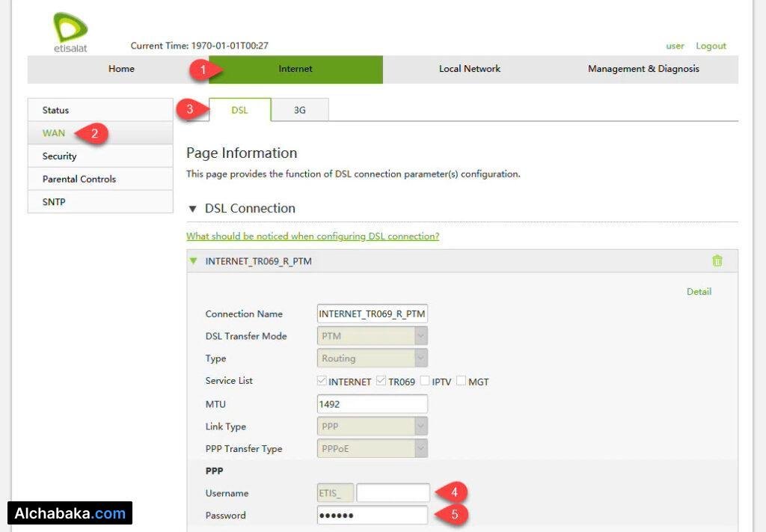This screenshot has width=766, height=532.
Task: Click the MTU input field
Action: click(372, 403)
